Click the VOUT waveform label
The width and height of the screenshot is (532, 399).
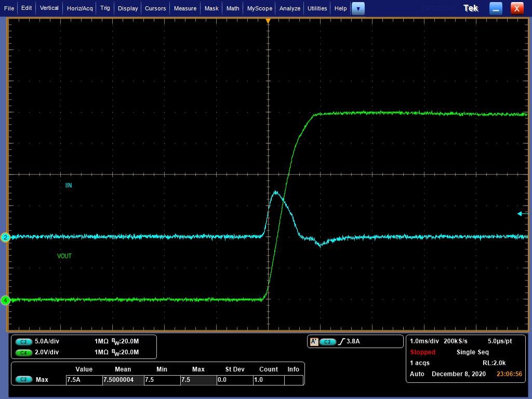tap(64, 256)
